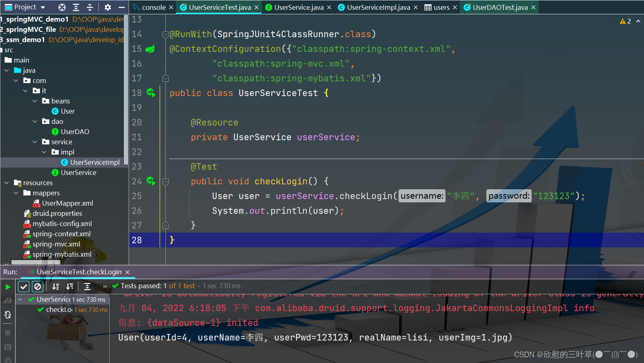Collapse the com package

(x=16, y=81)
